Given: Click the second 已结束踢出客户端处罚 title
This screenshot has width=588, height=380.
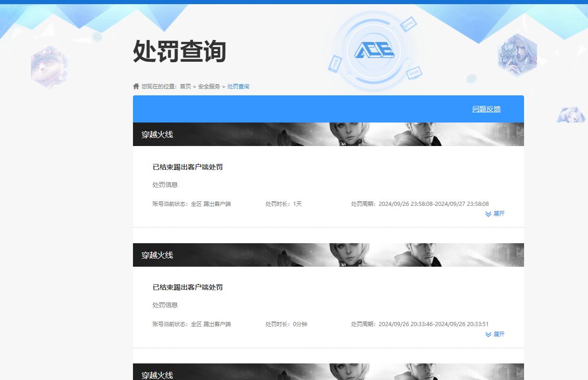Looking at the screenshot, I should [x=187, y=287].
